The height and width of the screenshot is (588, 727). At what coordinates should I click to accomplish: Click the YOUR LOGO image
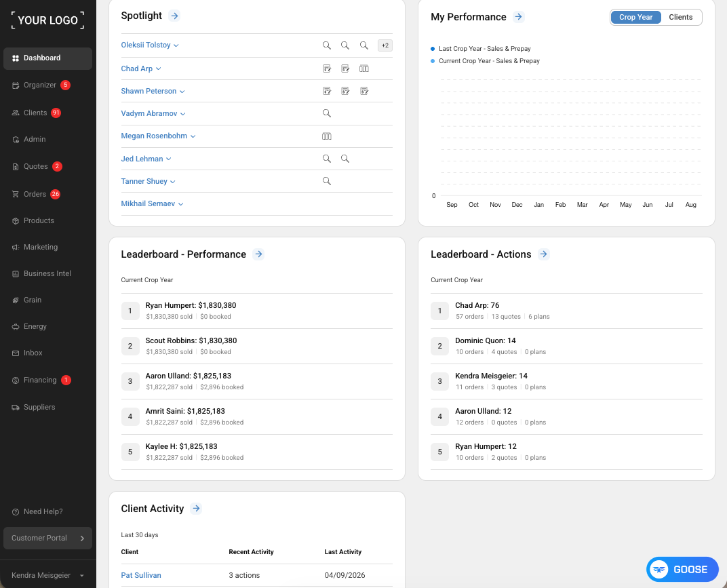tap(47, 20)
